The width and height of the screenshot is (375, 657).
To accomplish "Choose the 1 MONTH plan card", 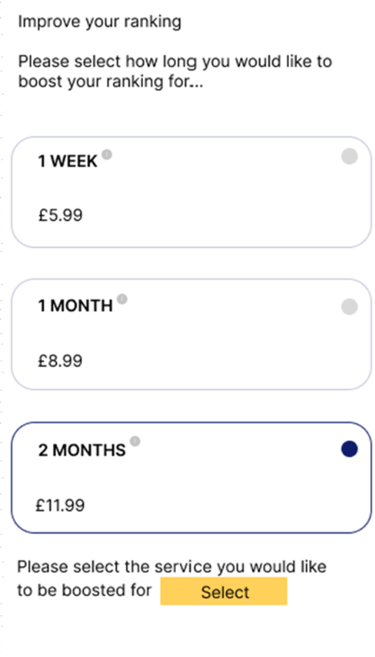I will pos(191,334).
